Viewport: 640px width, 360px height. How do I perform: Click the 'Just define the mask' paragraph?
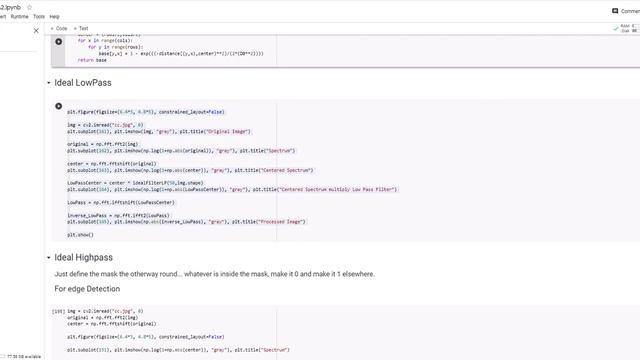click(214, 274)
